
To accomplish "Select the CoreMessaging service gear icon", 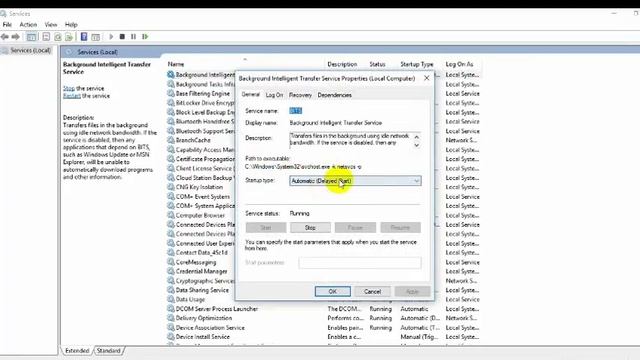I will point(171,262).
